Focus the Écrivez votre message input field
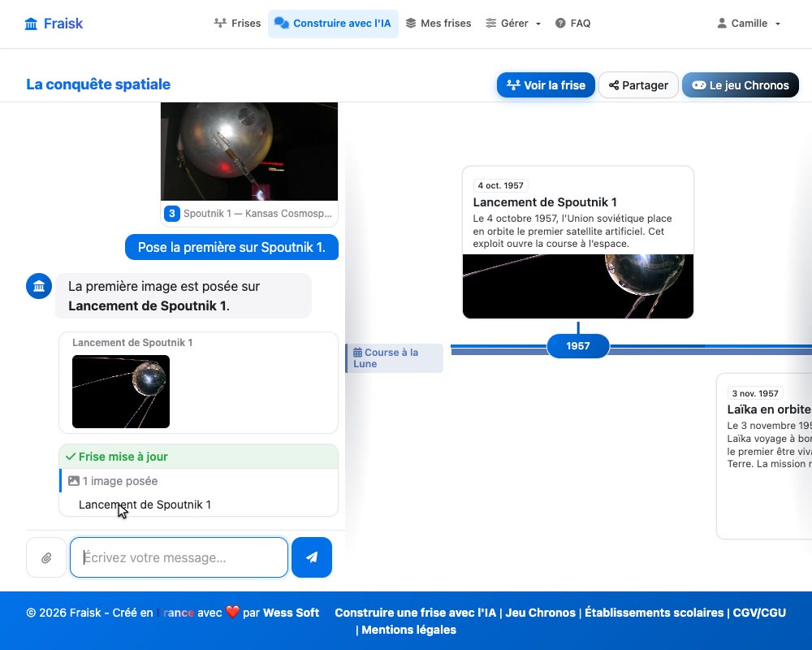 pos(179,557)
